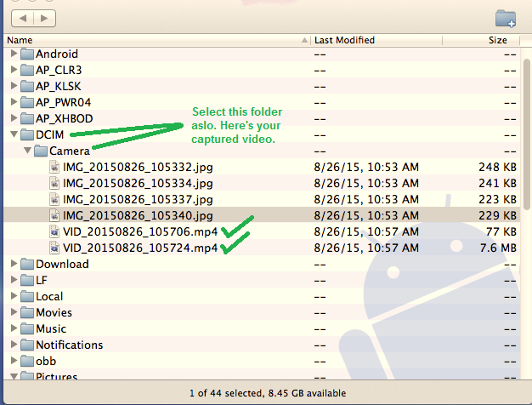Click the vertical scrollbar on right

pyautogui.click(x=525, y=213)
